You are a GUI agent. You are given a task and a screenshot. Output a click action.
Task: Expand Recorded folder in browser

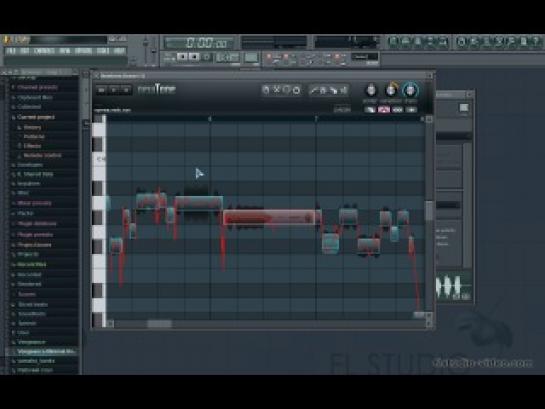[29, 275]
